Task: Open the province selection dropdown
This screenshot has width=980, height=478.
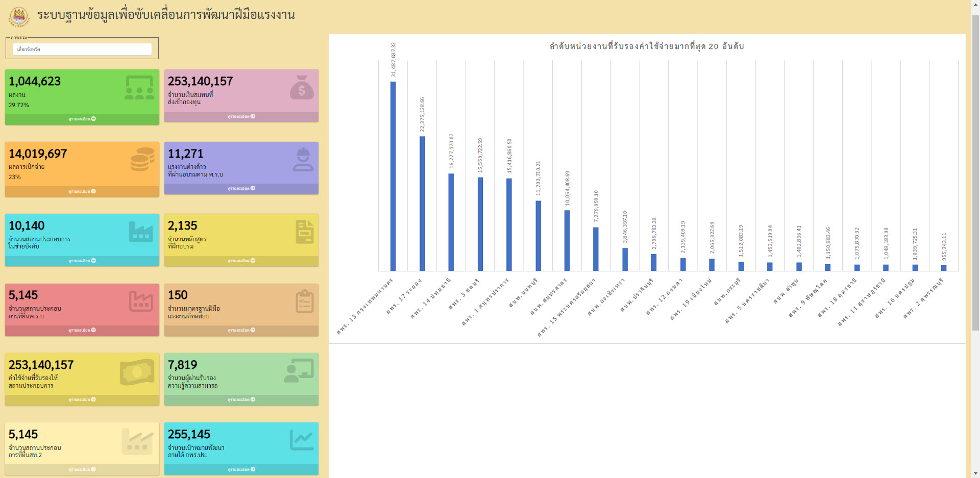Action: coord(82,49)
